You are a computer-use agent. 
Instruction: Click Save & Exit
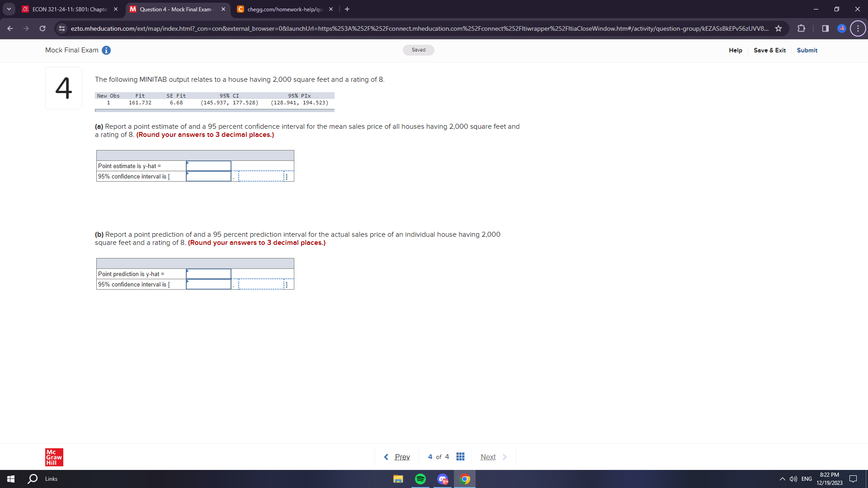[769, 50]
